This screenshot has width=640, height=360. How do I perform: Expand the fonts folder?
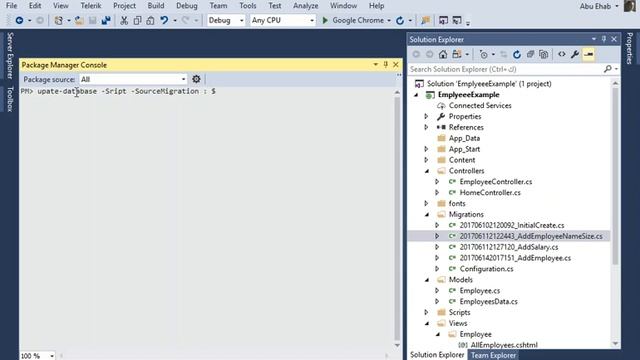[426, 203]
